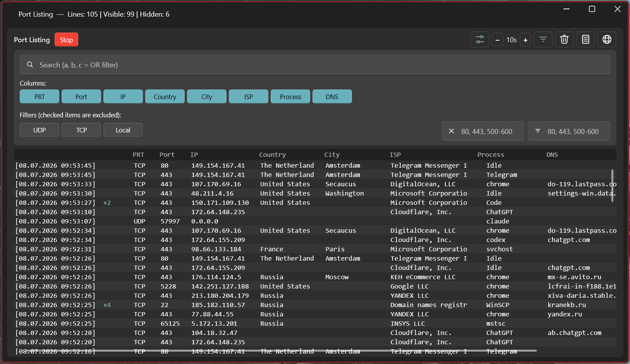This screenshot has height=364, width=630.
Task: Open the log document icon
Action: pyautogui.click(x=585, y=39)
